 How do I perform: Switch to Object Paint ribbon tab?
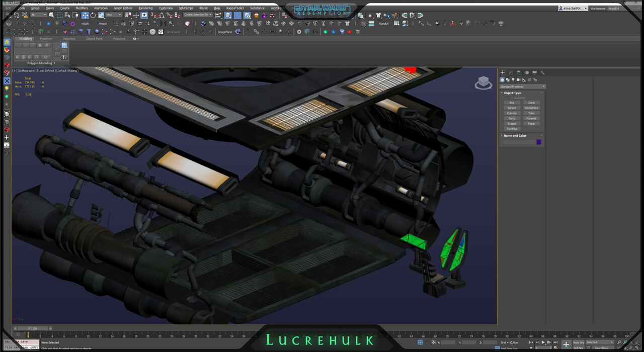click(94, 39)
